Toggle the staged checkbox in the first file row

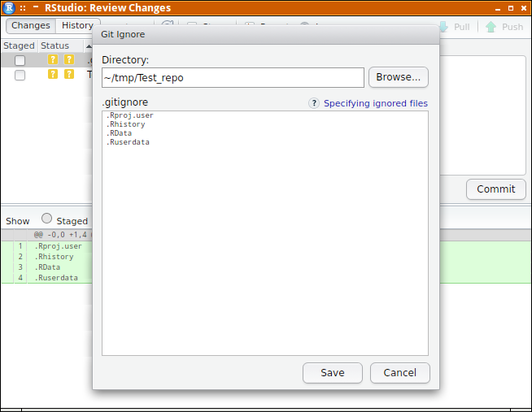[20, 60]
